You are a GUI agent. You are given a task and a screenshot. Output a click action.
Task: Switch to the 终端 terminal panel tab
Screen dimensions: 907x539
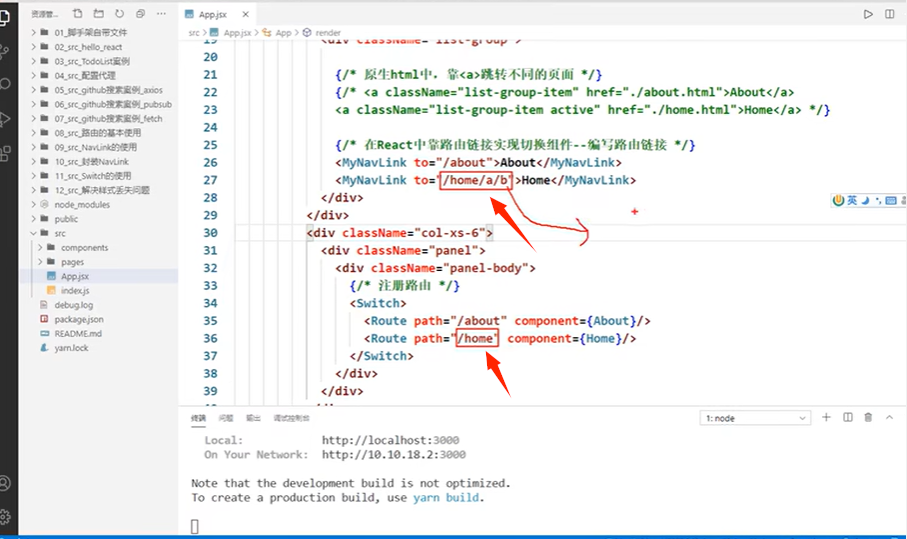coord(198,418)
